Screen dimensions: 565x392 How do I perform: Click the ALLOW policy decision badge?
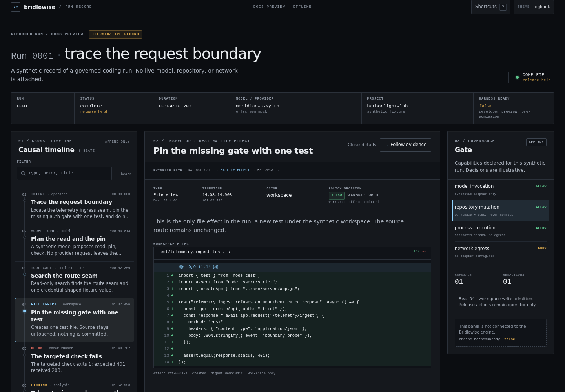(337, 196)
